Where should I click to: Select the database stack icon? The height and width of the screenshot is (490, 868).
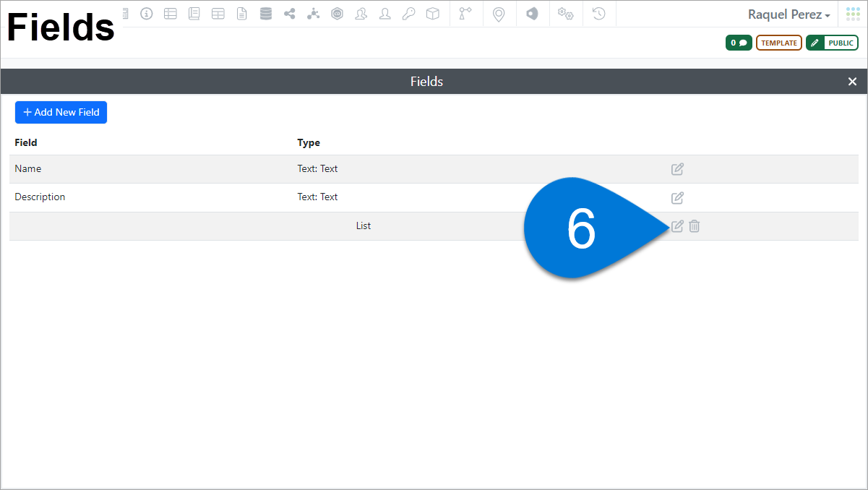[x=266, y=14]
